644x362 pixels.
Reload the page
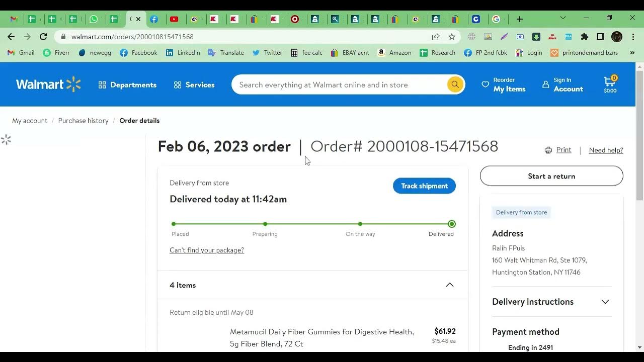[x=43, y=37]
